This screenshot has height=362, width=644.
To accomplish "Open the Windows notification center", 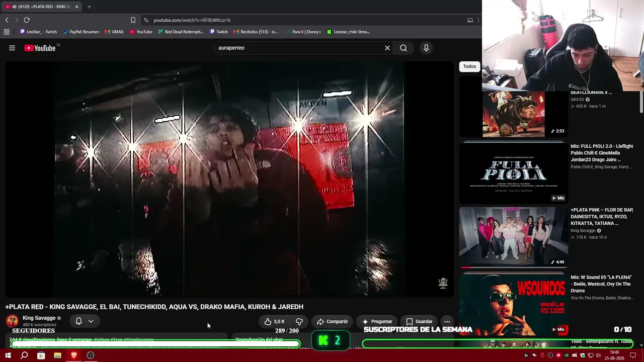I will coord(633,355).
